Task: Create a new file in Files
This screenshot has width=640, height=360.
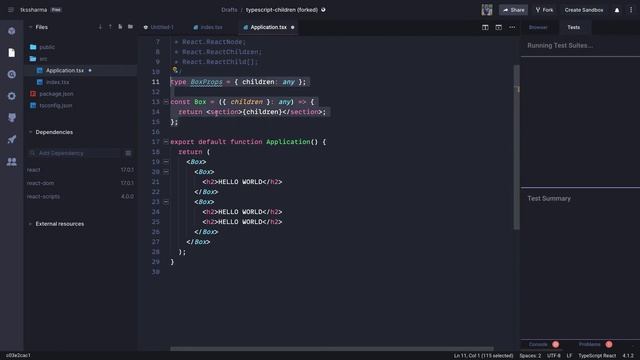Action: pos(120,27)
